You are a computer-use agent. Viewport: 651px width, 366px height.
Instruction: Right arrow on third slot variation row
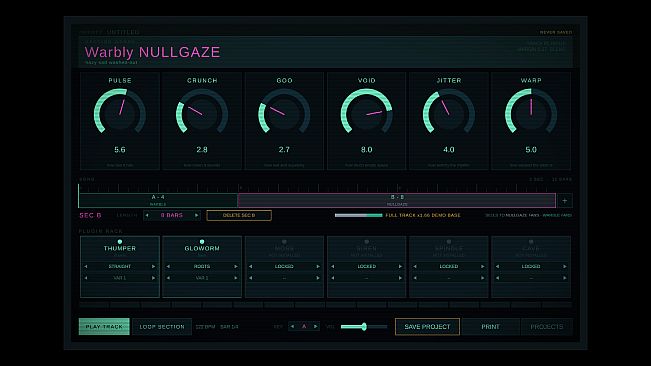(x=318, y=278)
